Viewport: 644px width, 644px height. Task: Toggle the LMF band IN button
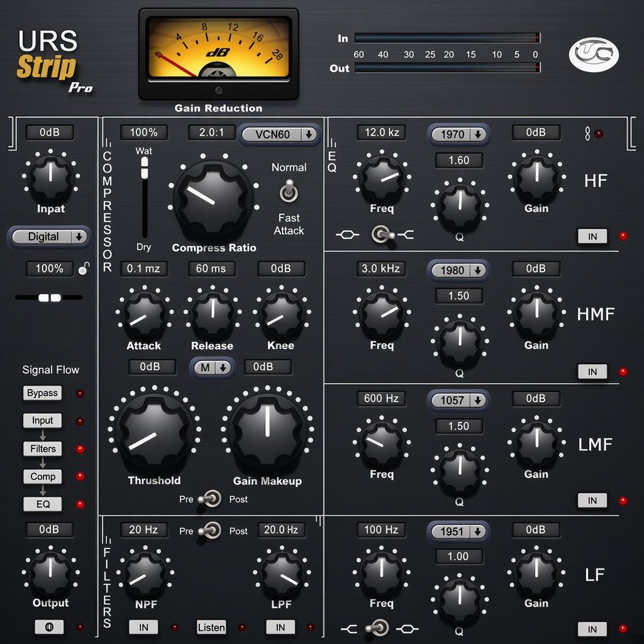pyautogui.click(x=592, y=500)
